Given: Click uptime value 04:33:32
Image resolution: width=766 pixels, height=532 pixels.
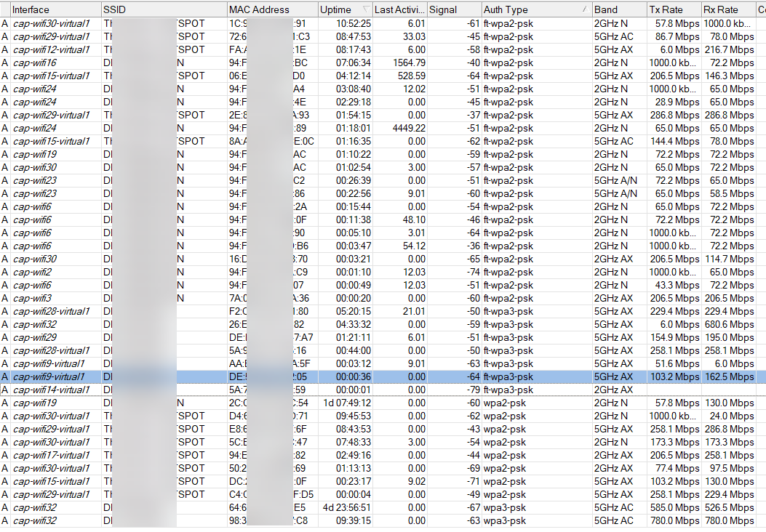Looking at the screenshot, I should [x=354, y=324].
